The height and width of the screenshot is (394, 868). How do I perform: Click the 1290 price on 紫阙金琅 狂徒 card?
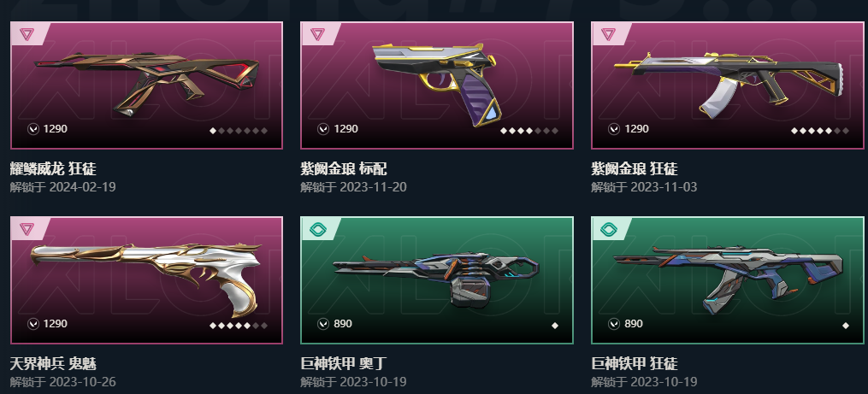point(636,129)
